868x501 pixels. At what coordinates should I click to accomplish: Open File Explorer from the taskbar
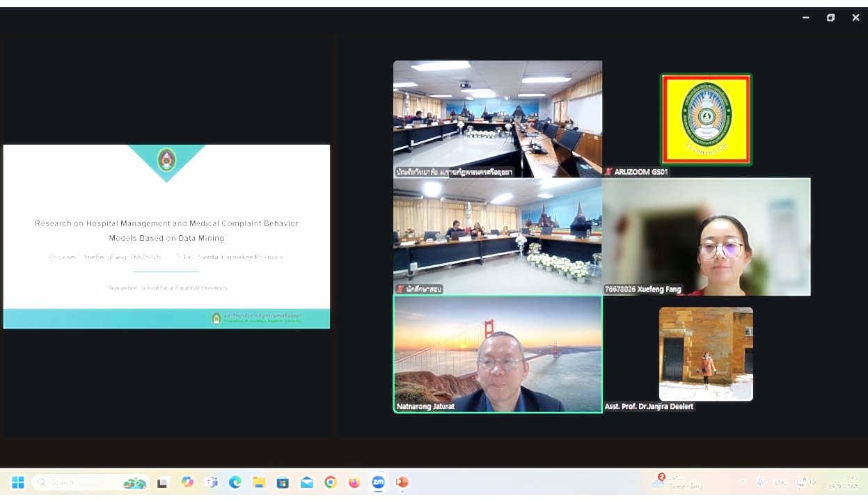click(x=259, y=482)
